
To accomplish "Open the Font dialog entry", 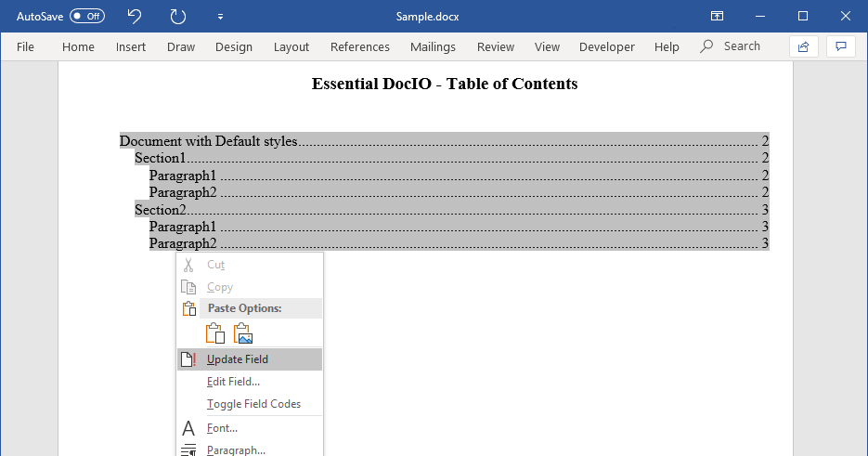I will click(222, 428).
